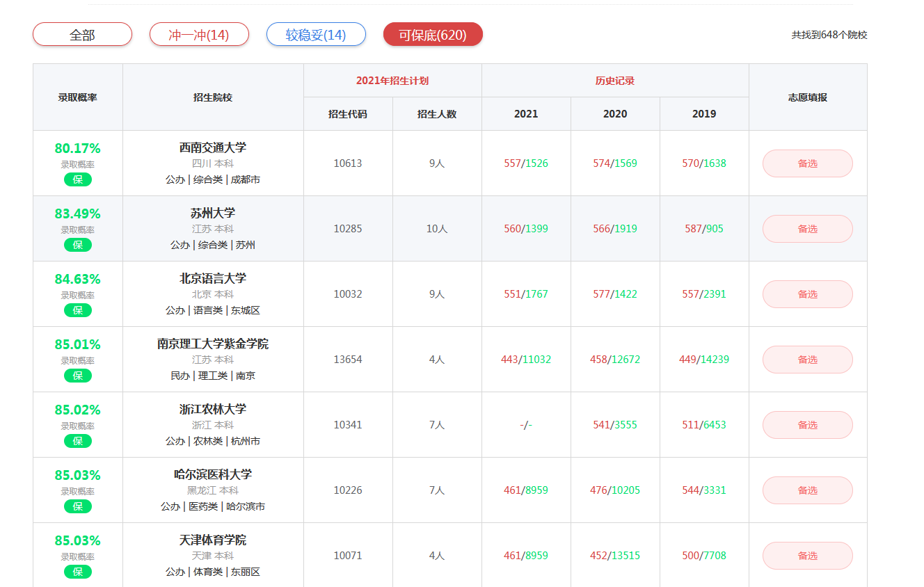Click the 443/11032 record
Screen dimensions: 924x587
[526, 360]
